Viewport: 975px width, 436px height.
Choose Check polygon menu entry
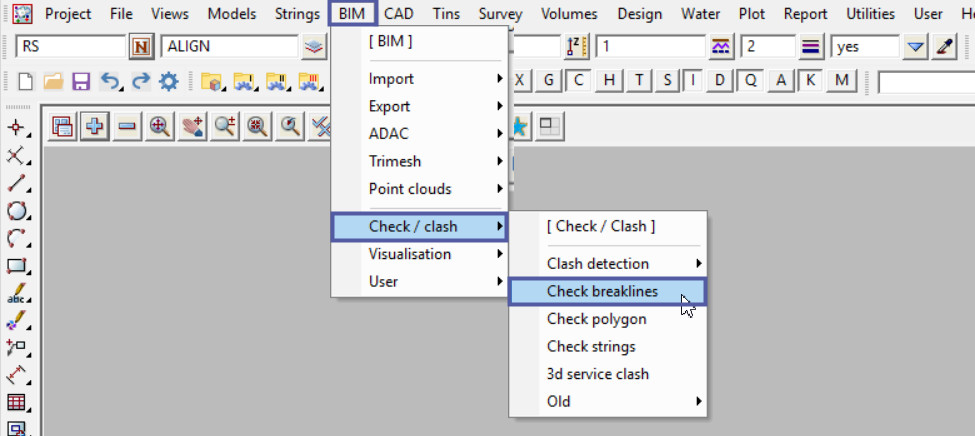click(608, 319)
